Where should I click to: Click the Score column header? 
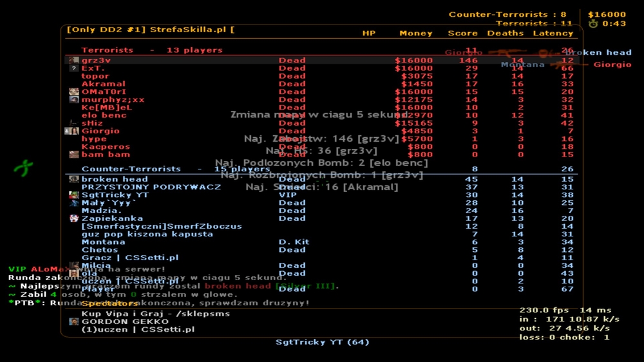(x=462, y=33)
